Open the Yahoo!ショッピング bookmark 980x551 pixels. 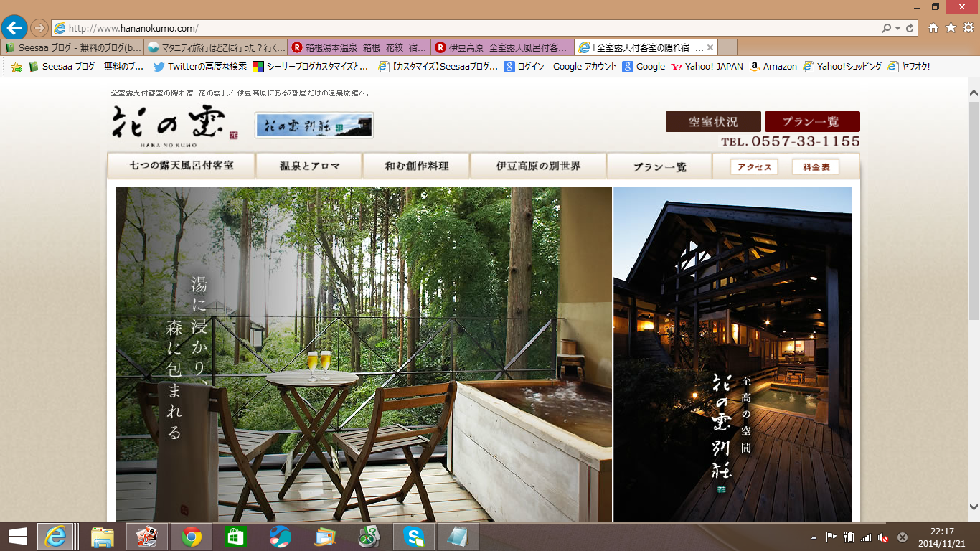point(842,67)
